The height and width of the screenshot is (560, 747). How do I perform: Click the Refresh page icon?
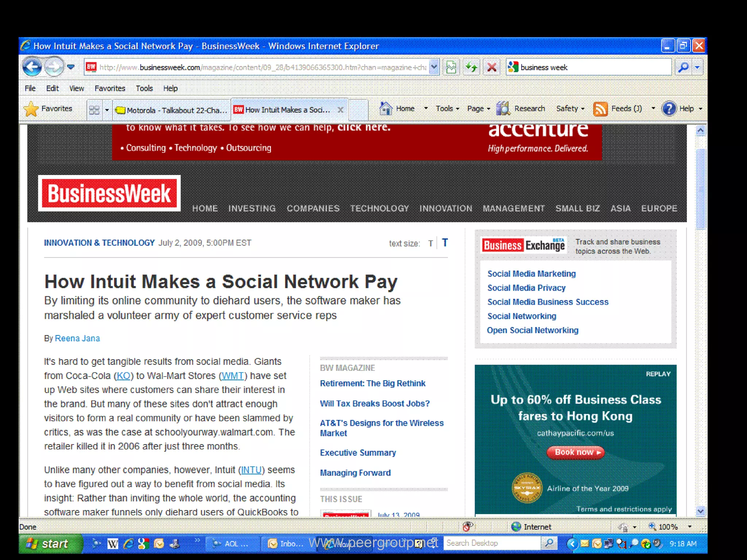[x=472, y=67]
